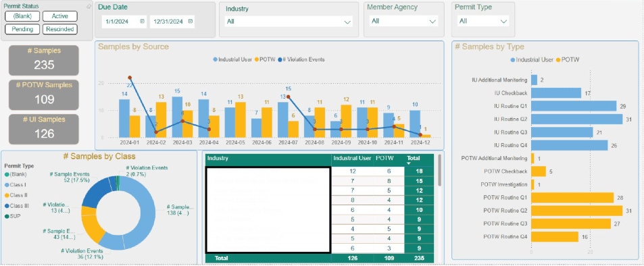The height and width of the screenshot is (266, 644).
Task: Click the POTW Routine Q3 bar
Action: coord(571,223)
